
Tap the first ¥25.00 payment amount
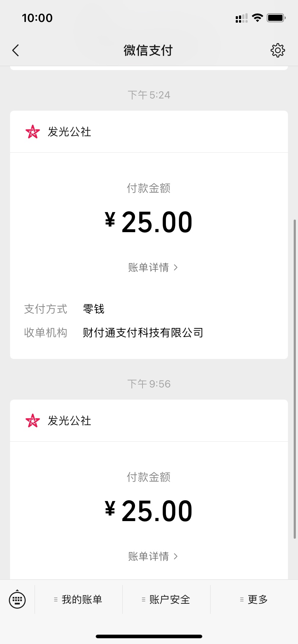(149, 222)
